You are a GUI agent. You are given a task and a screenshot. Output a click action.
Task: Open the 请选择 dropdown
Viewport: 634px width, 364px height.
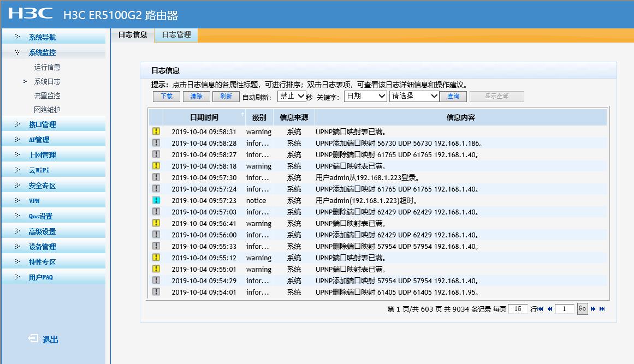[x=414, y=96]
